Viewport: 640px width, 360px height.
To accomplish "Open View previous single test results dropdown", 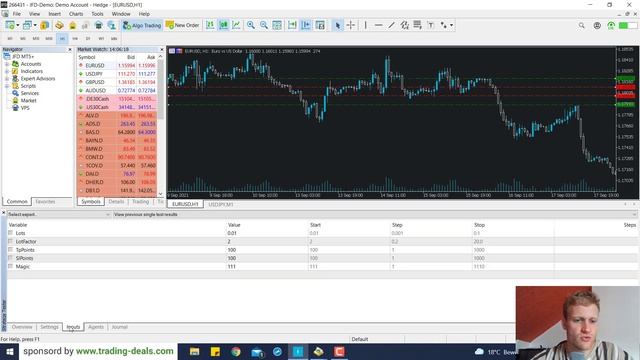I will [375, 214].
